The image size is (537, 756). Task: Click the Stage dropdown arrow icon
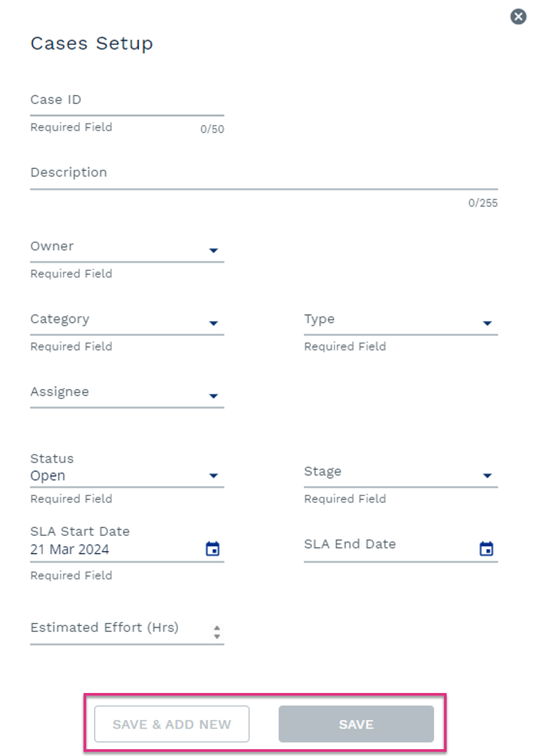pyautogui.click(x=487, y=476)
